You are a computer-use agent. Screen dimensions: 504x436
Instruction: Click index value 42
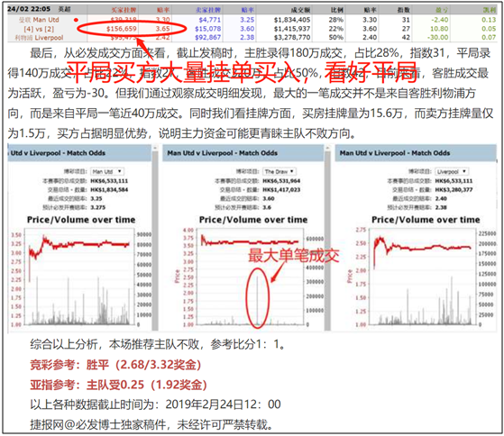pos(407,38)
